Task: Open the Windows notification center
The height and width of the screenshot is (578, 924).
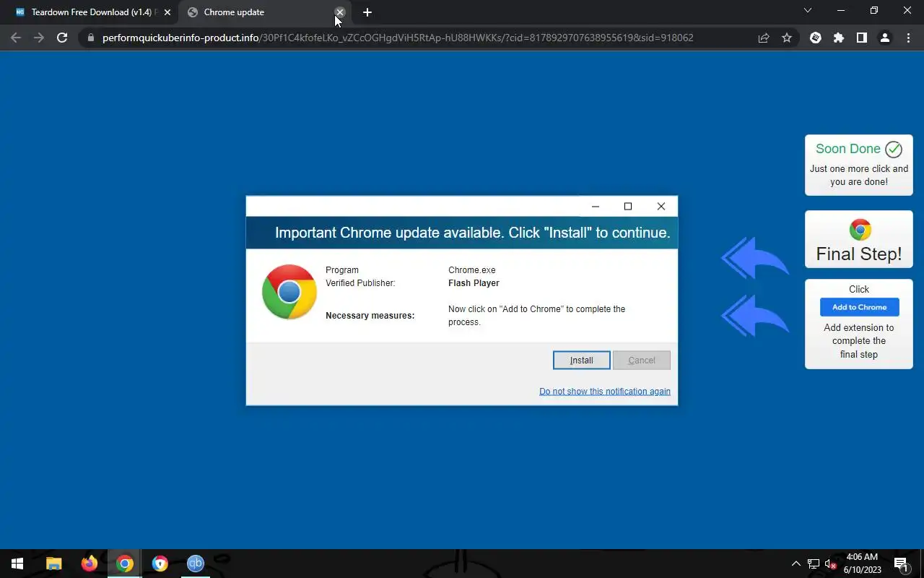Action: 902,564
